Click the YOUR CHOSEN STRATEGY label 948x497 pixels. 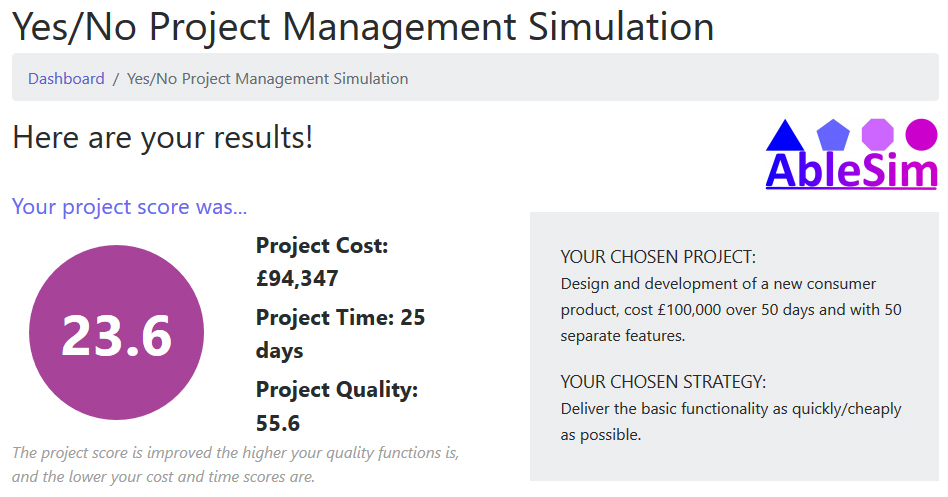pyautogui.click(x=663, y=382)
